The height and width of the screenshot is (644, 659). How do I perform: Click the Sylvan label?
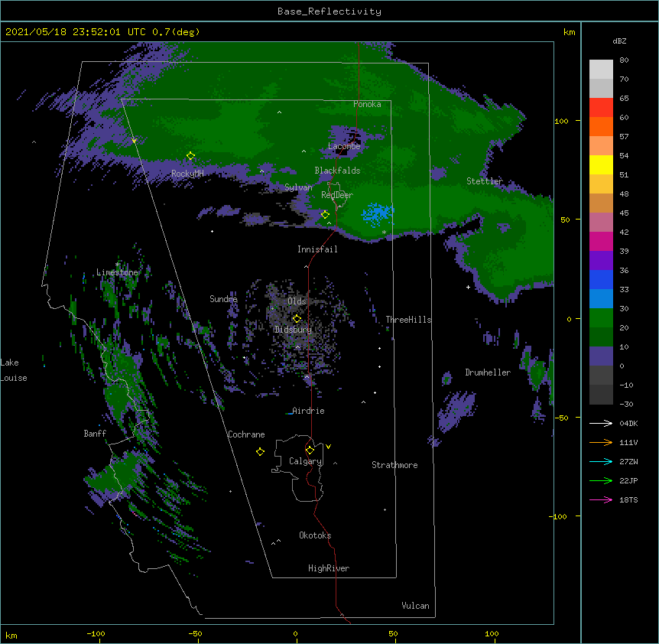[298, 187]
